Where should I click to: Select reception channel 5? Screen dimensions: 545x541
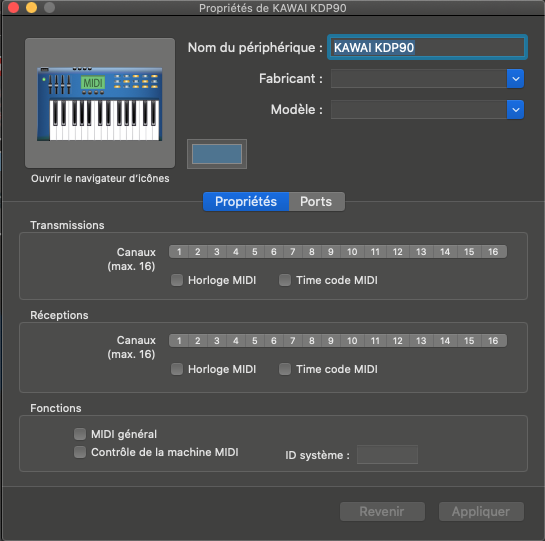pos(255,341)
